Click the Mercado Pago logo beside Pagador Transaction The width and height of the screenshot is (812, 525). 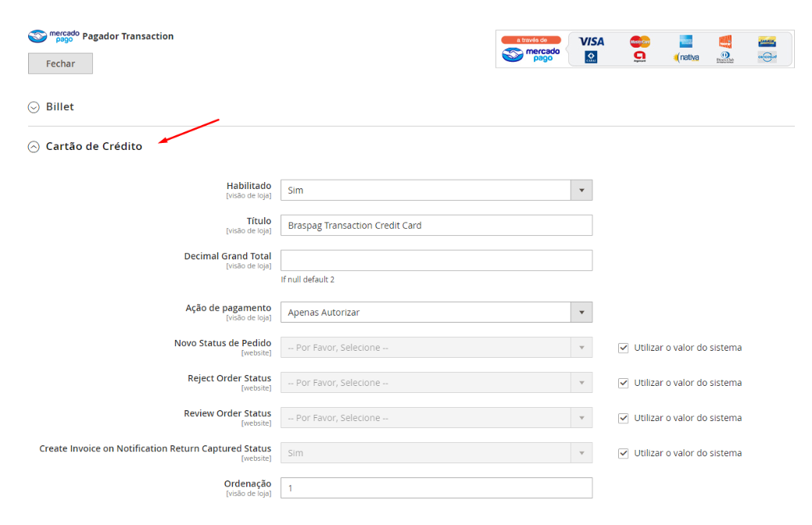[x=53, y=36]
